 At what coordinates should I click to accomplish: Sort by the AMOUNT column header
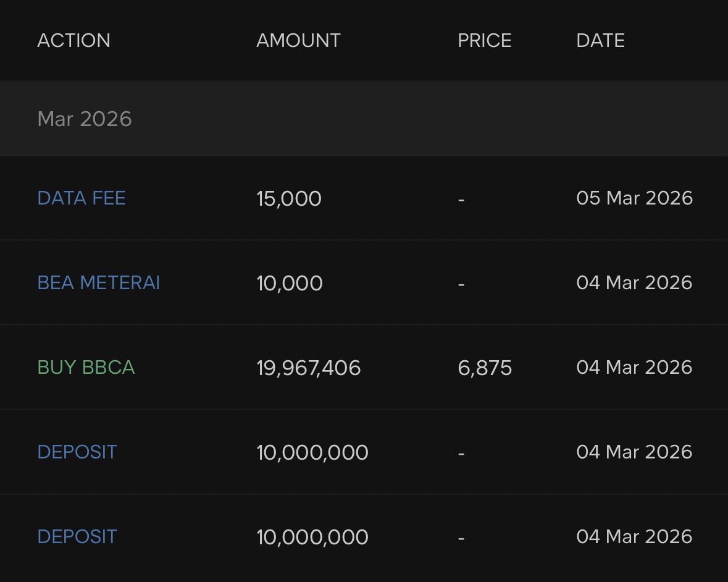point(298,41)
